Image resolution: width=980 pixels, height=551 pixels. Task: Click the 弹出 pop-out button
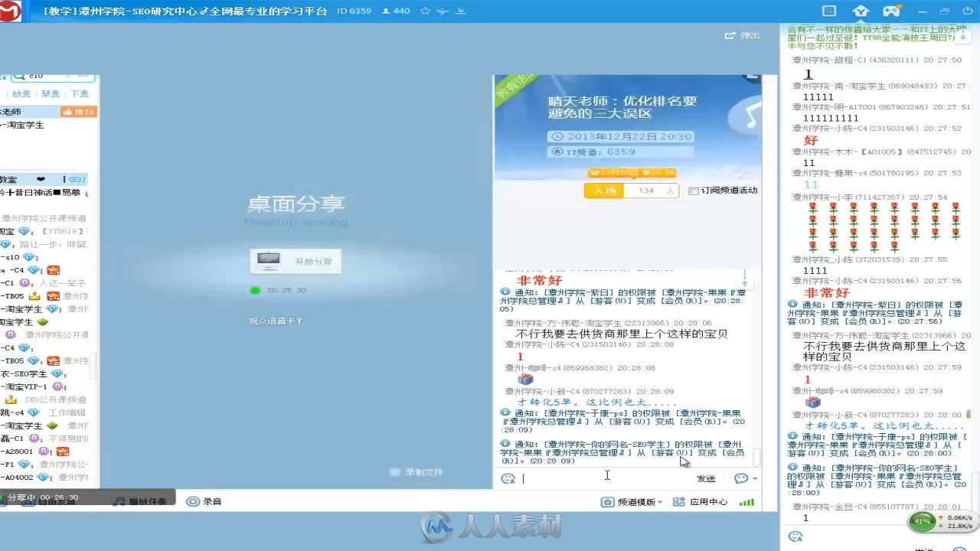(x=743, y=35)
